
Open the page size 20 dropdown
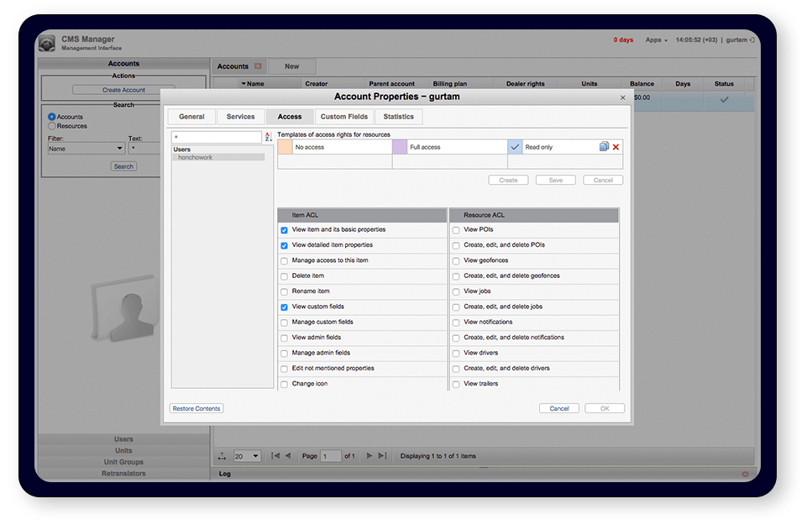pyautogui.click(x=247, y=456)
